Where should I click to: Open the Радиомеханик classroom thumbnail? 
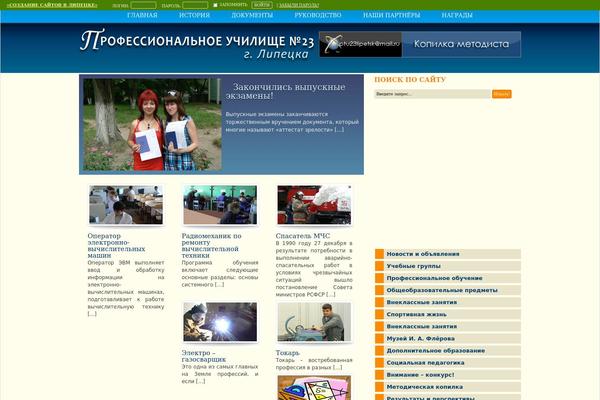(220, 205)
